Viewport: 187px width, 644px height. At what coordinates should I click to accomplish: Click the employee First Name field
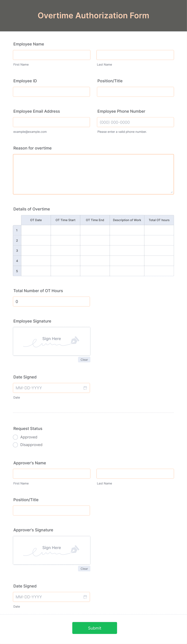[x=51, y=55]
